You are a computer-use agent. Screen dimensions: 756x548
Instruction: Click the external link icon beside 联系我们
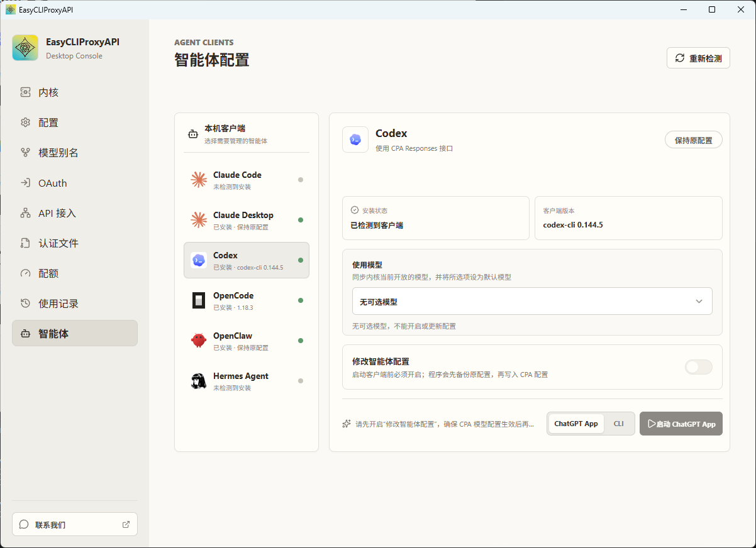tap(126, 524)
